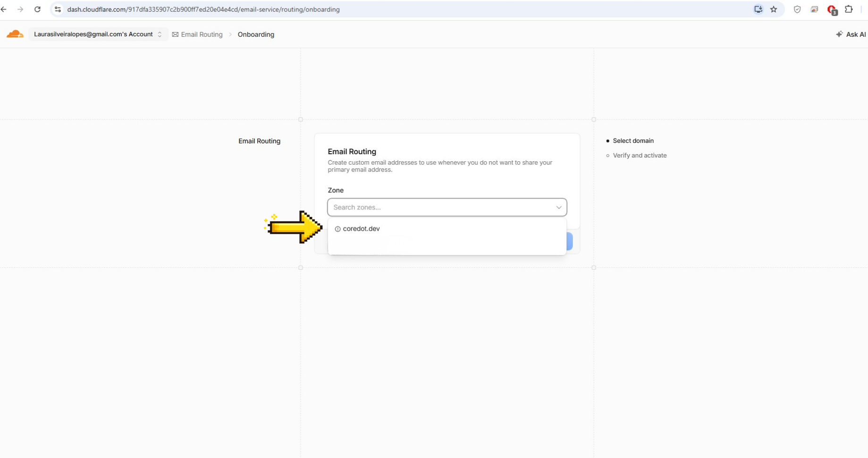This screenshot has width=868, height=458.
Task: Select coredot.dev zone option
Action: (447, 229)
